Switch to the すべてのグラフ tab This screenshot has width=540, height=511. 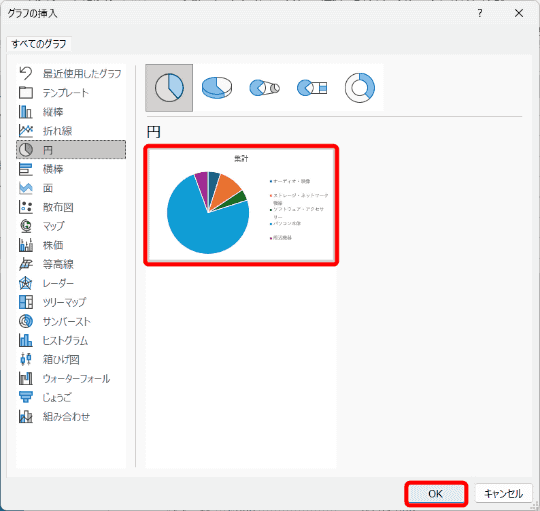[x=39, y=44]
